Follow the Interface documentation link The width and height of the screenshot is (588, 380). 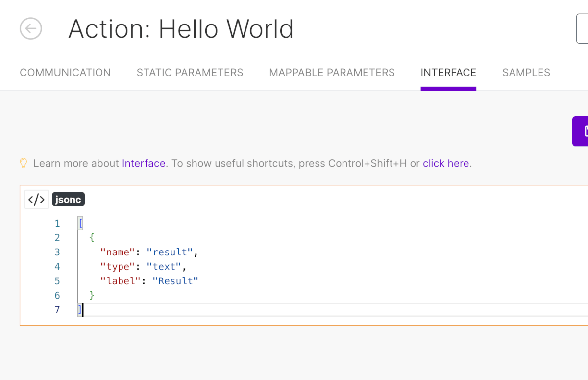[x=144, y=163]
